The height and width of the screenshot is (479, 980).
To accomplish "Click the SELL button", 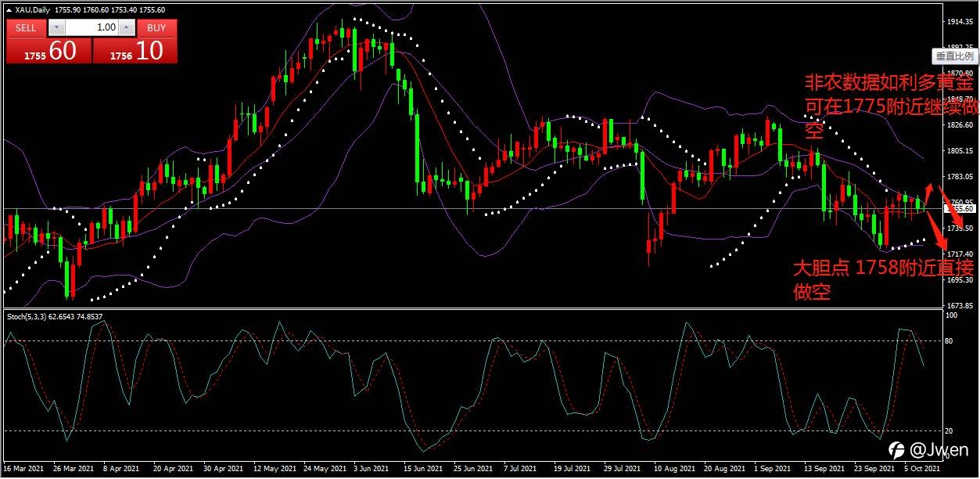I will point(26,28).
